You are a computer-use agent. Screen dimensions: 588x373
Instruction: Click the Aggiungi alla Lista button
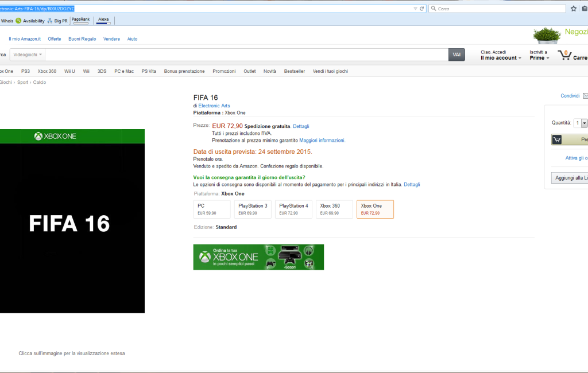(x=570, y=178)
